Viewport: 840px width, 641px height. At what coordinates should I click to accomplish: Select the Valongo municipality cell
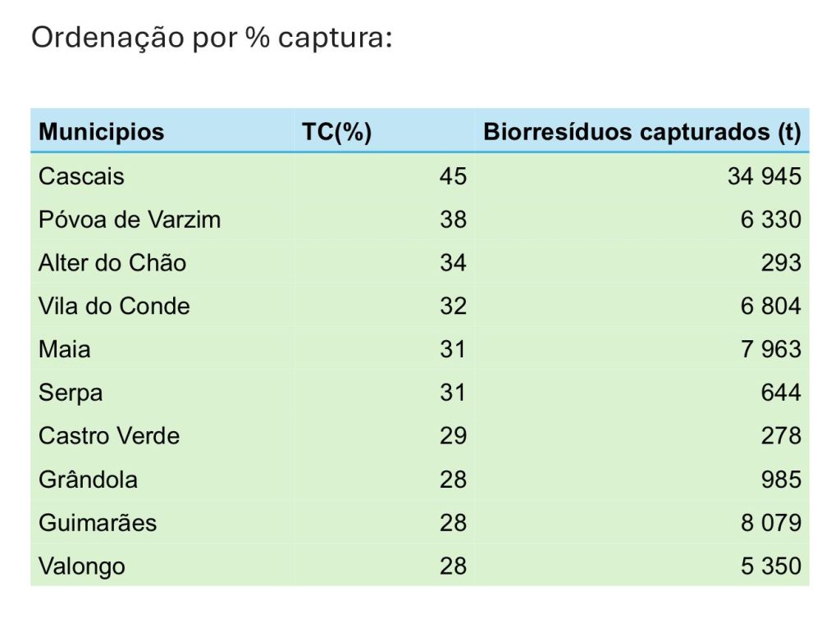coord(82,566)
